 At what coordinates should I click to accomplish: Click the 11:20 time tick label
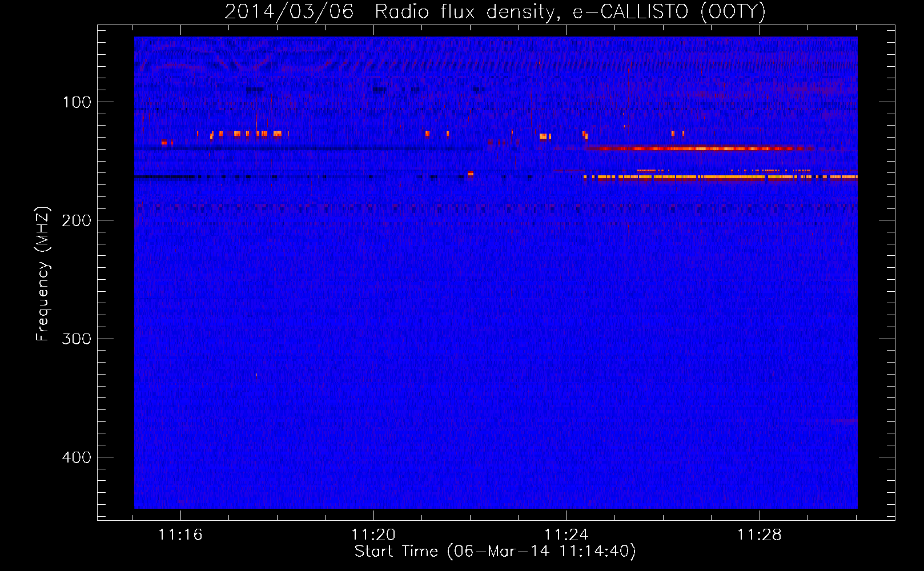pyautogui.click(x=373, y=535)
